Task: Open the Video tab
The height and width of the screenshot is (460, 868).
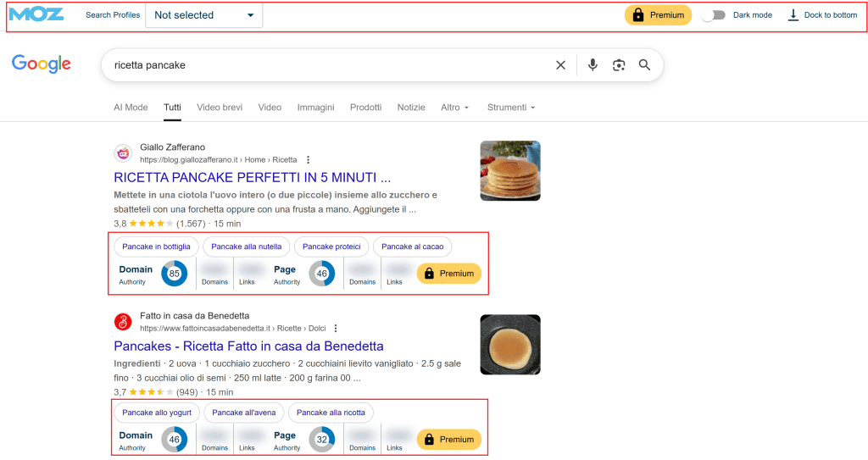Action: pyautogui.click(x=270, y=108)
